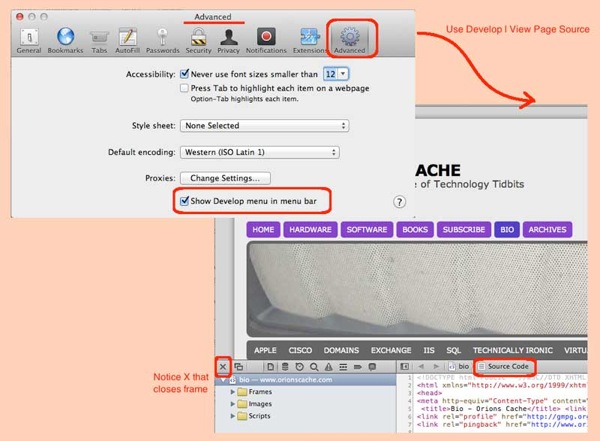Toggle Never use font sizes smaller than
This screenshot has width=600, height=441.
click(x=184, y=74)
